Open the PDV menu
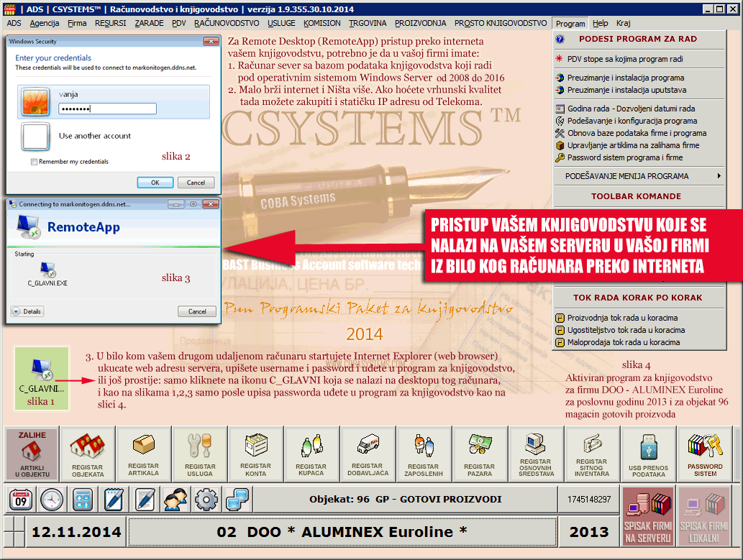 point(178,23)
